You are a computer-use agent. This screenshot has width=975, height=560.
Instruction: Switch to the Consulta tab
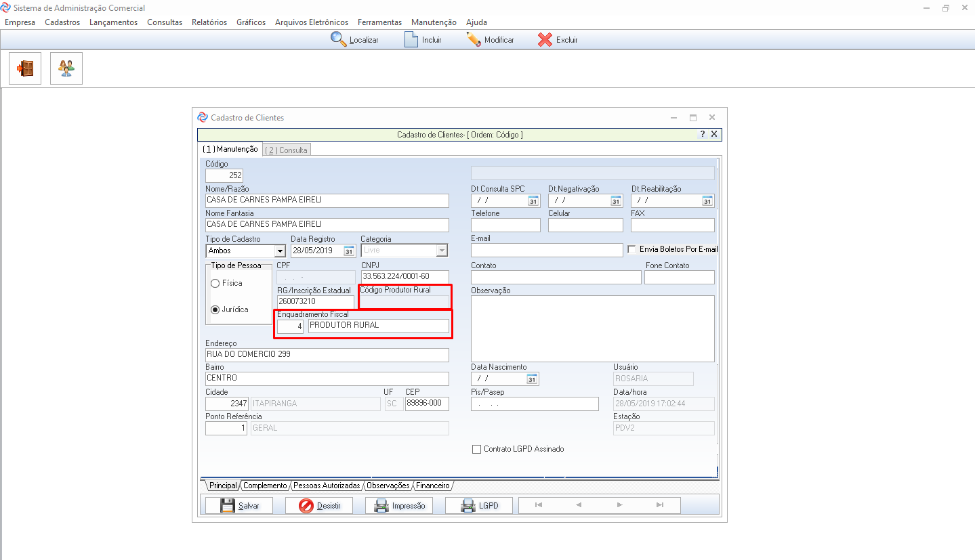click(x=286, y=150)
